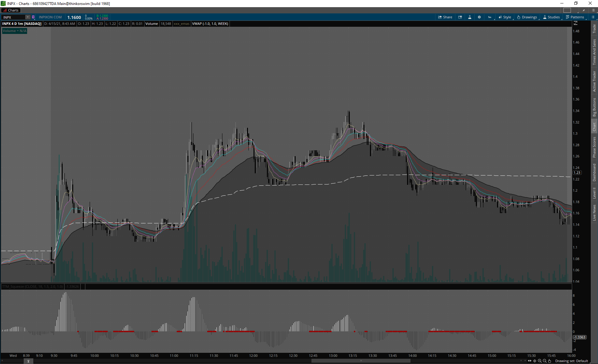The width and height of the screenshot is (598, 364).
Task: Click the crosshair cursor icon
Action: click(x=535, y=361)
